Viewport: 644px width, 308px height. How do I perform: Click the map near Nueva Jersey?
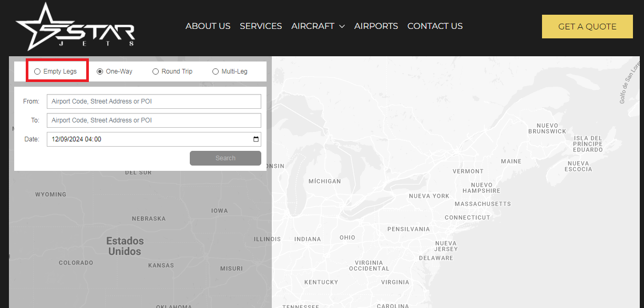pos(446,246)
